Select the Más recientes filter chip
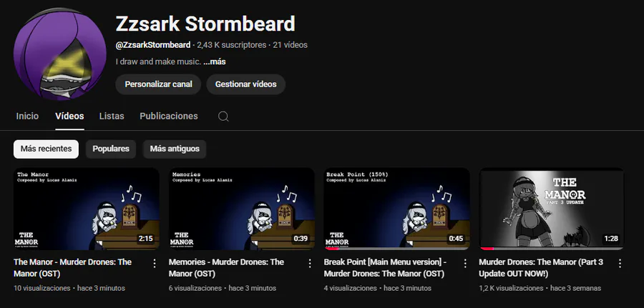Image resolution: width=644 pixels, height=308 pixels. pyautogui.click(x=46, y=149)
